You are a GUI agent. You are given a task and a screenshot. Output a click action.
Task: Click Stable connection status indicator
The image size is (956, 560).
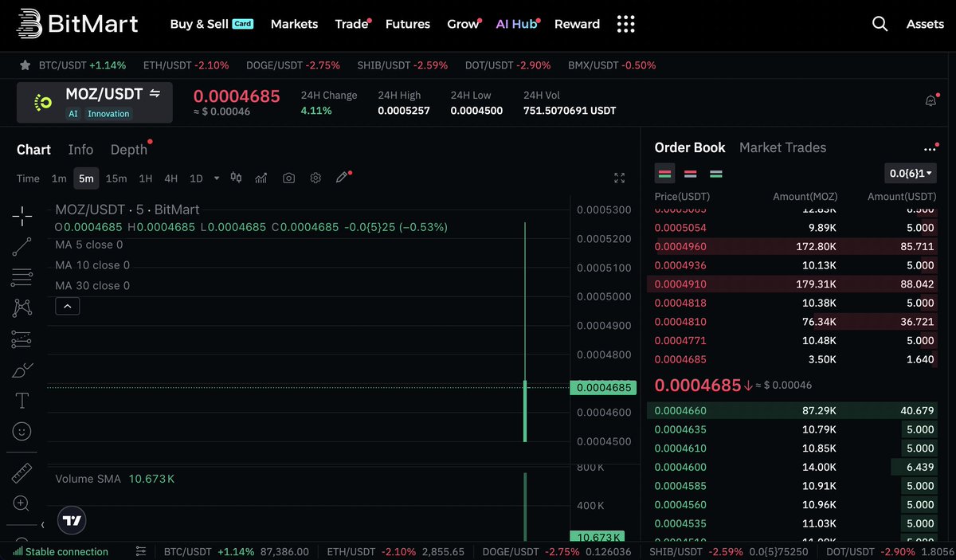tap(61, 551)
